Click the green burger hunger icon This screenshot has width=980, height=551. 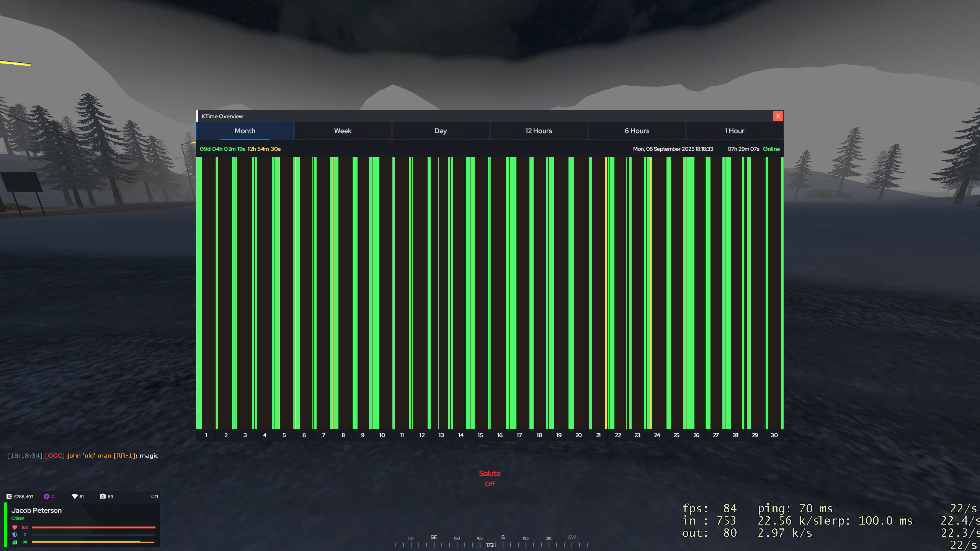click(15, 542)
